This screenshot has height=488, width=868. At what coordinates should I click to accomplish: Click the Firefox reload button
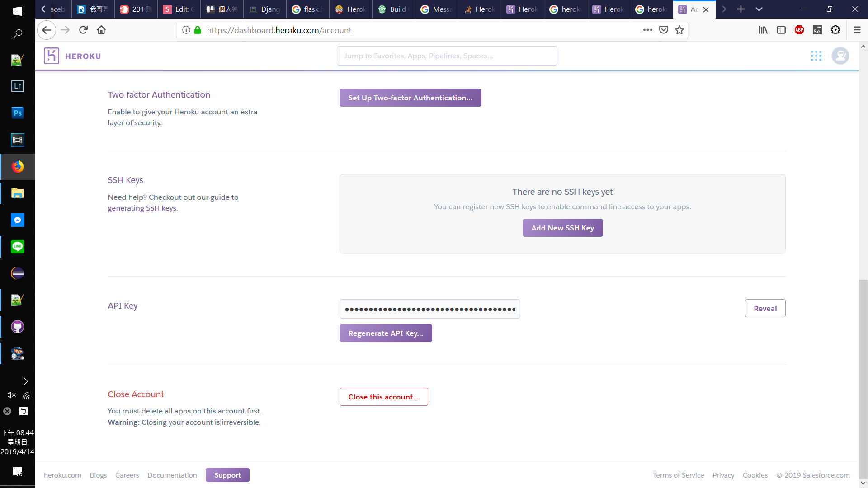[x=83, y=30]
